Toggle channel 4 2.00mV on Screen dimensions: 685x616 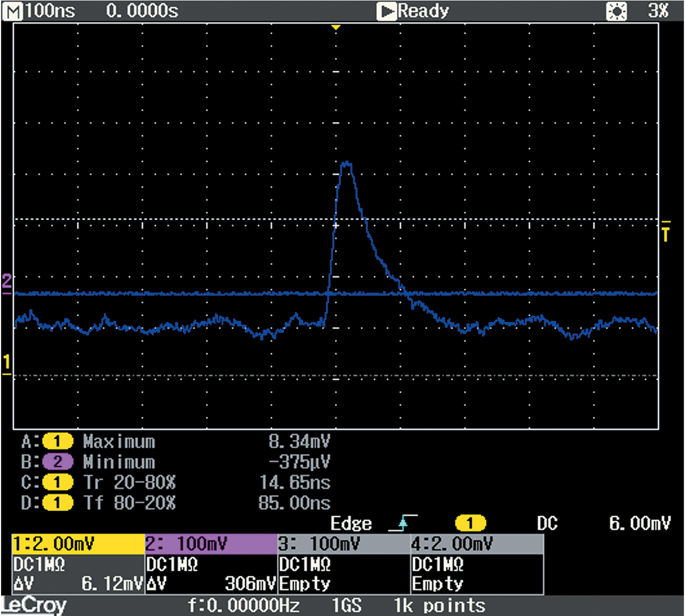pos(477,544)
